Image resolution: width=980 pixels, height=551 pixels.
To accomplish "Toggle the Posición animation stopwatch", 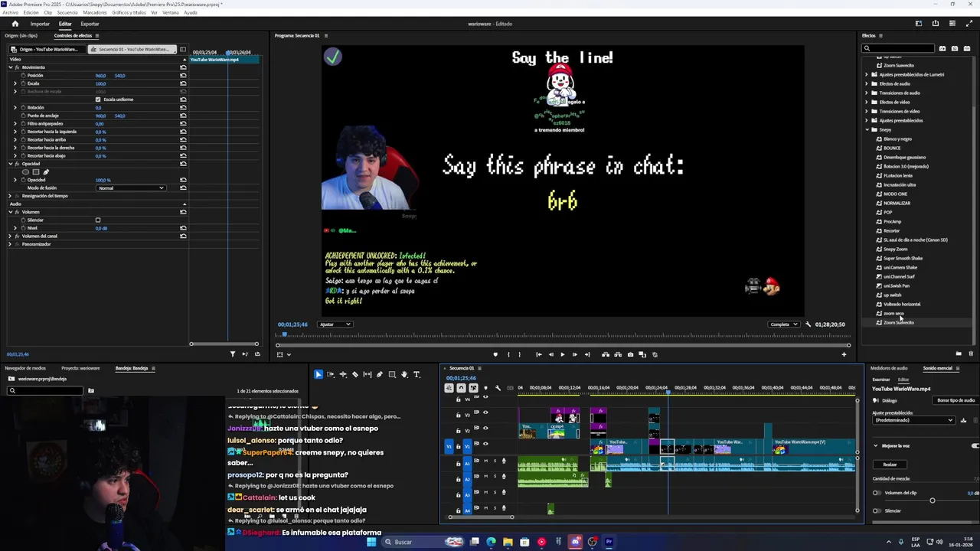I will point(22,75).
